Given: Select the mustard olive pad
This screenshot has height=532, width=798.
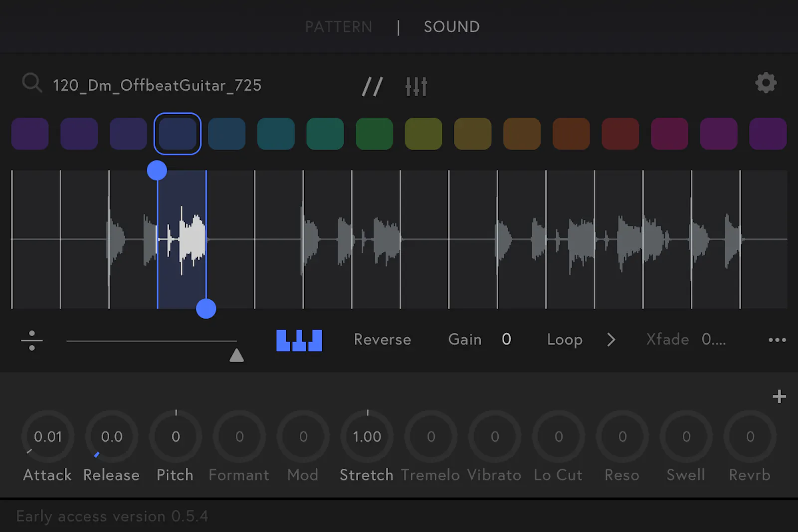Looking at the screenshot, I should click(x=473, y=134).
